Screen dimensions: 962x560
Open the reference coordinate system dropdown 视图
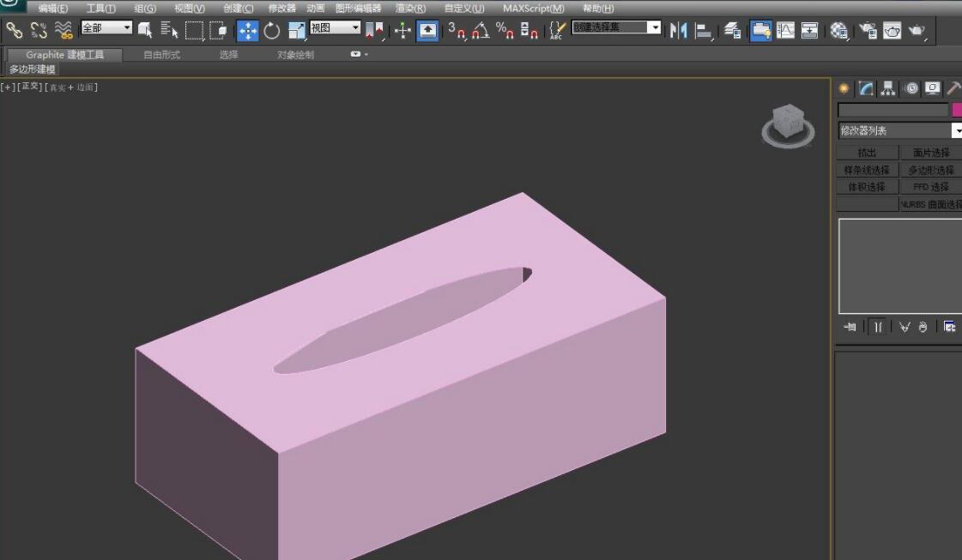tap(335, 27)
